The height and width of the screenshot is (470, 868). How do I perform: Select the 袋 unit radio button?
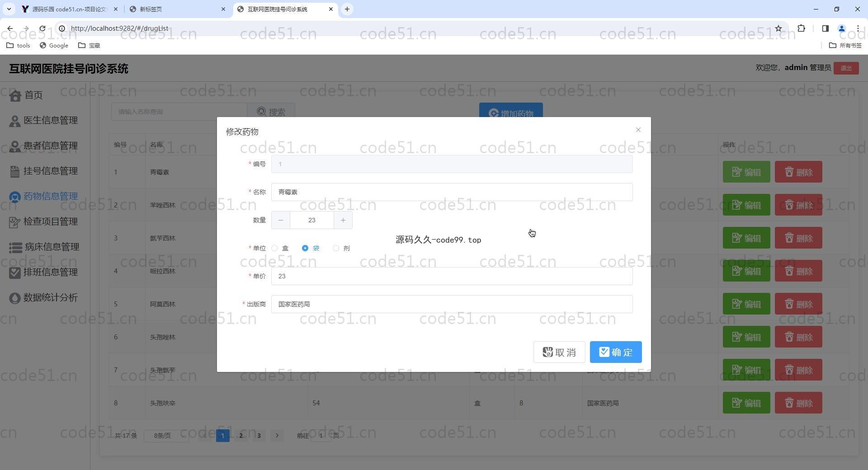point(305,248)
